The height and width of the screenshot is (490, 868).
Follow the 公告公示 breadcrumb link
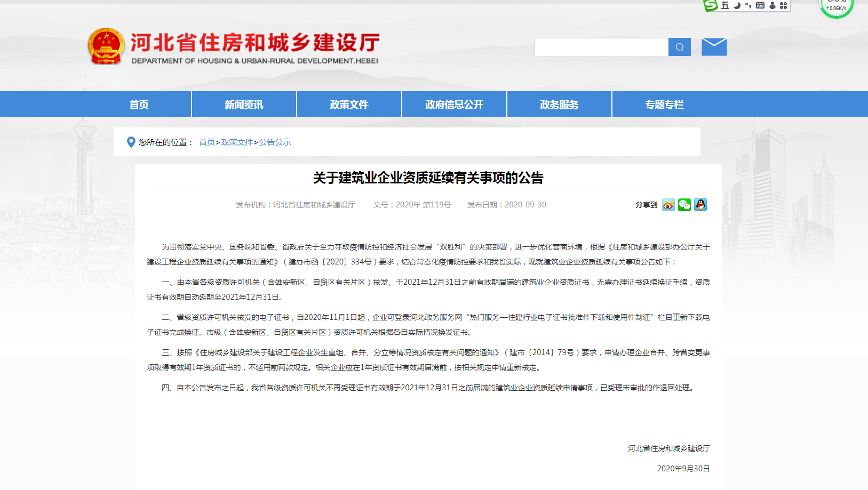point(275,142)
